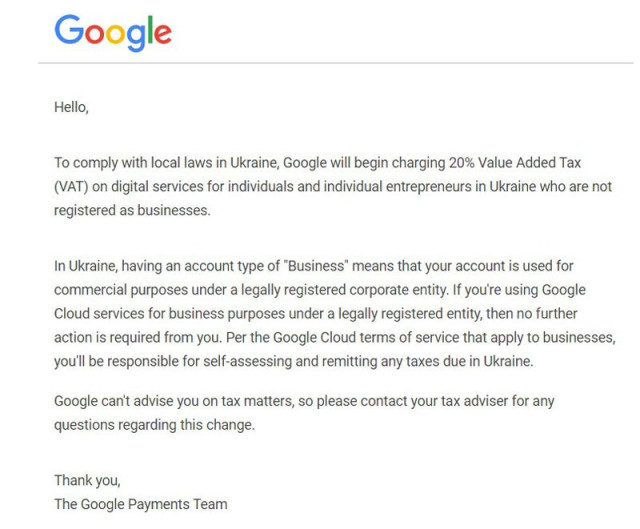Image resolution: width=640 pixels, height=529 pixels.
Task: Click the "Hello," greeting line
Action: [71, 107]
